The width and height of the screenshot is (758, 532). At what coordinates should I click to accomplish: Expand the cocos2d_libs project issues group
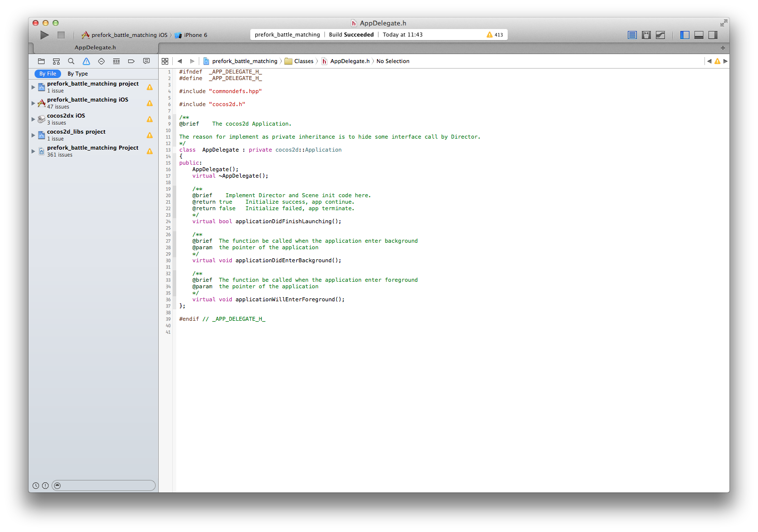coord(34,135)
